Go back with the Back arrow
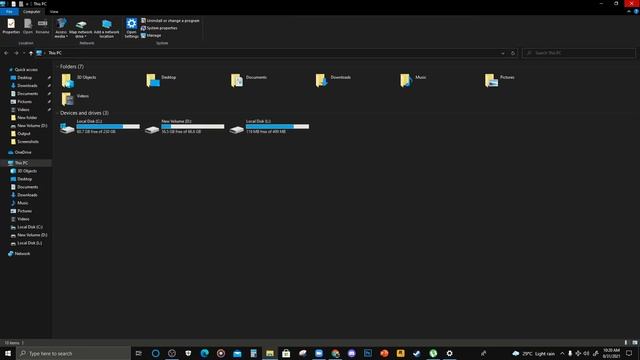The height and width of the screenshot is (360, 640). 6,53
